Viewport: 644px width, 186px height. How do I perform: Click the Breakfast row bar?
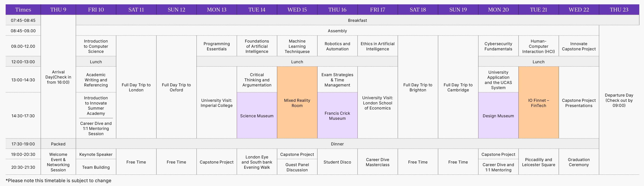point(357,20)
